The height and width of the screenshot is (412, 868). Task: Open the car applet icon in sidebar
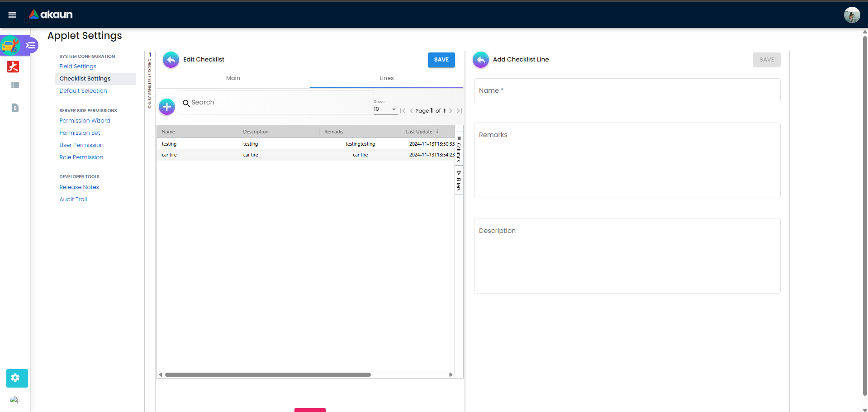pyautogui.click(x=10, y=46)
